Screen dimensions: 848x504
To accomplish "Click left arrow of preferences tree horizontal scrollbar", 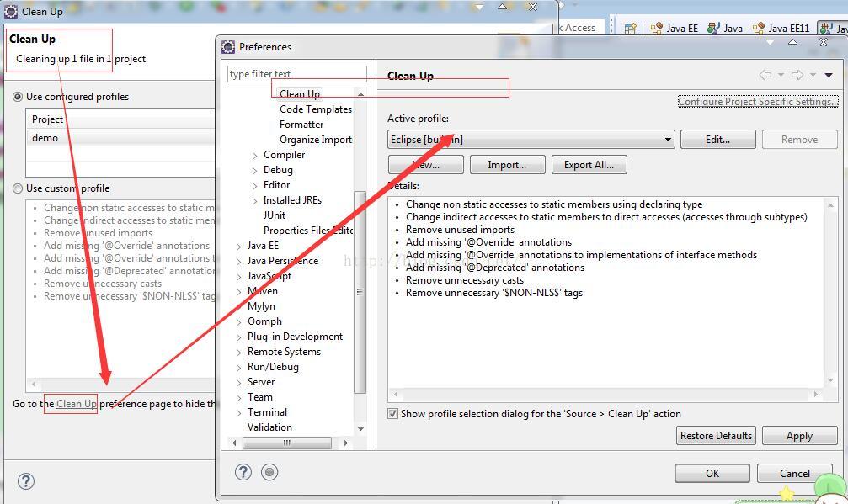I will click(234, 443).
